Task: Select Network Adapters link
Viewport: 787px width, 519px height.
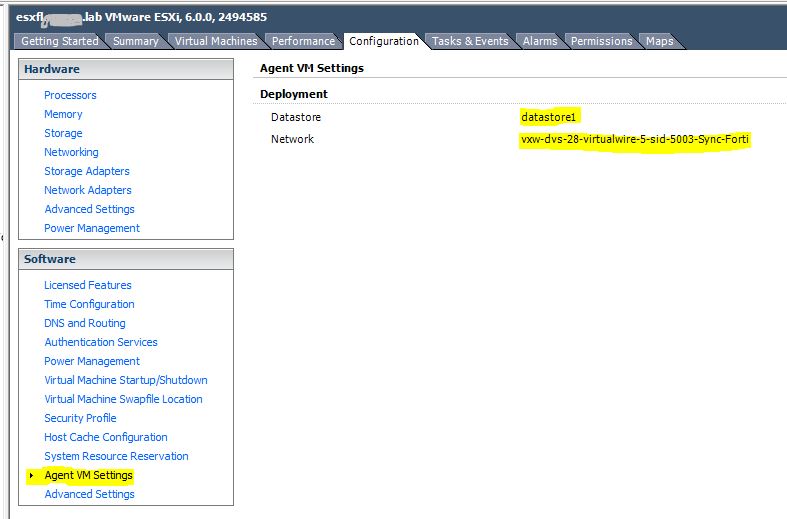Action: click(88, 190)
